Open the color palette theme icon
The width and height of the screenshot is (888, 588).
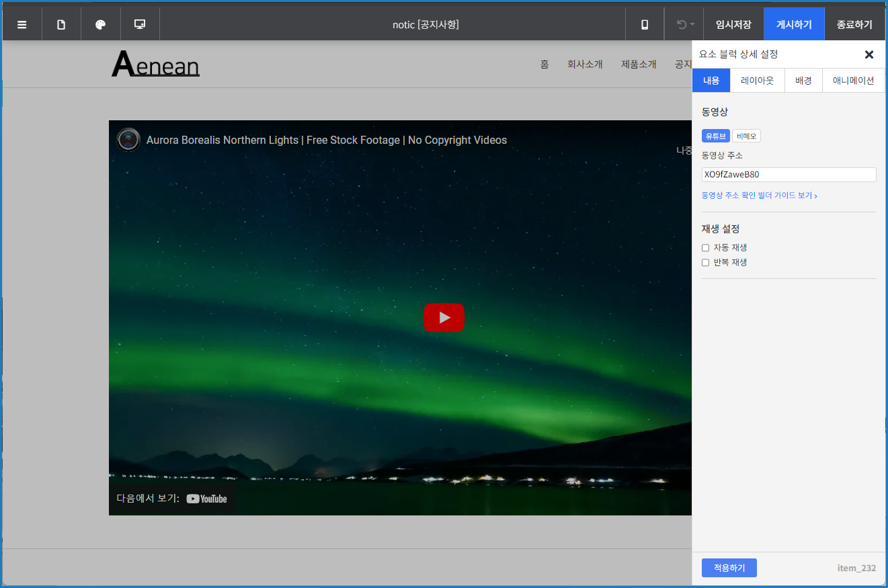point(101,25)
